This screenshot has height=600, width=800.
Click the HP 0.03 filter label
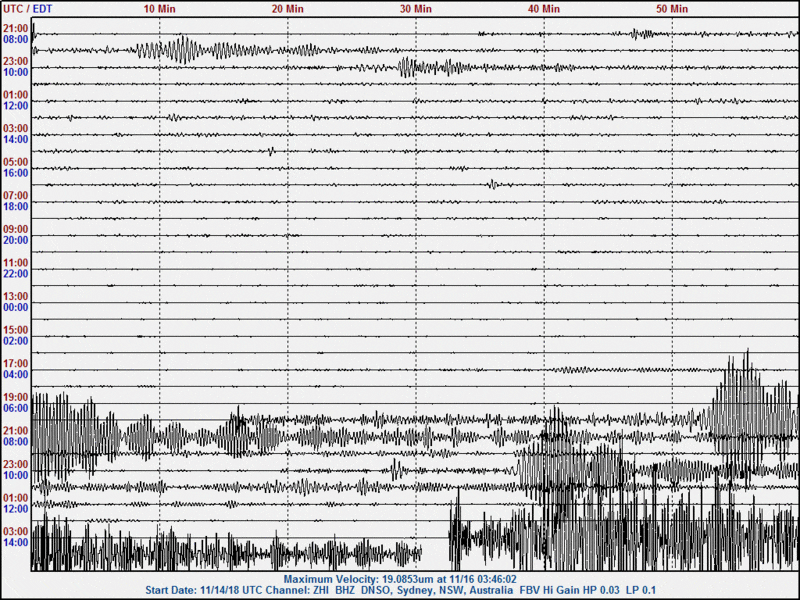(608, 590)
